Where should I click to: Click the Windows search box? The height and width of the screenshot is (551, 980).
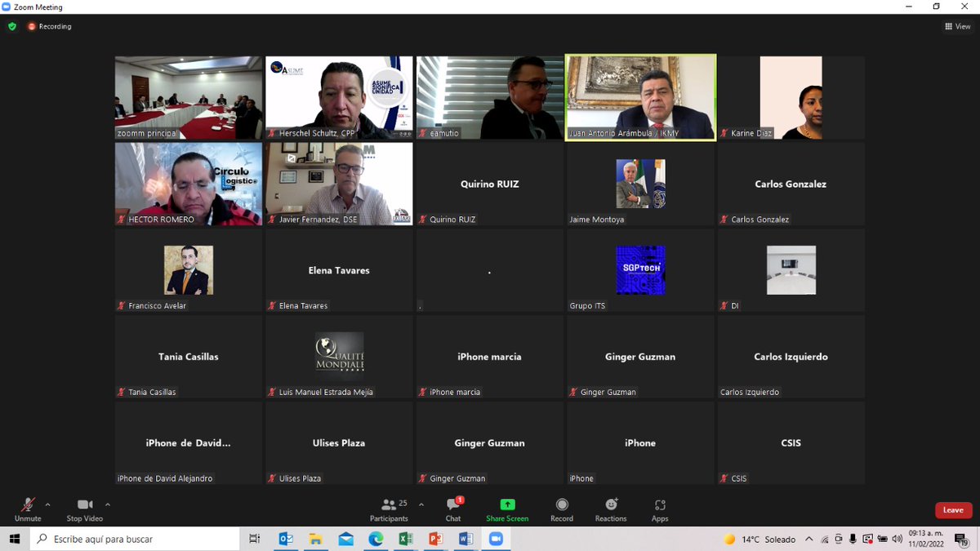tap(135, 539)
